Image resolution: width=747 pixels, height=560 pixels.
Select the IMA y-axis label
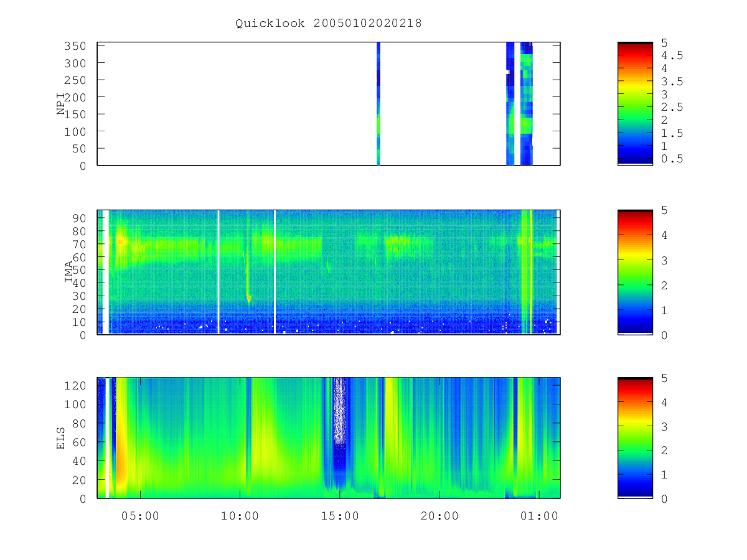[x=68, y=273]
